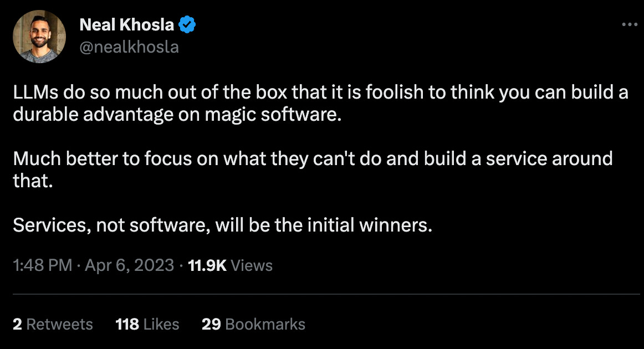The width and height of the screenshot is (644, 349).
Task: Open Neal Khosla's profile photo
Action: [39, 37]
